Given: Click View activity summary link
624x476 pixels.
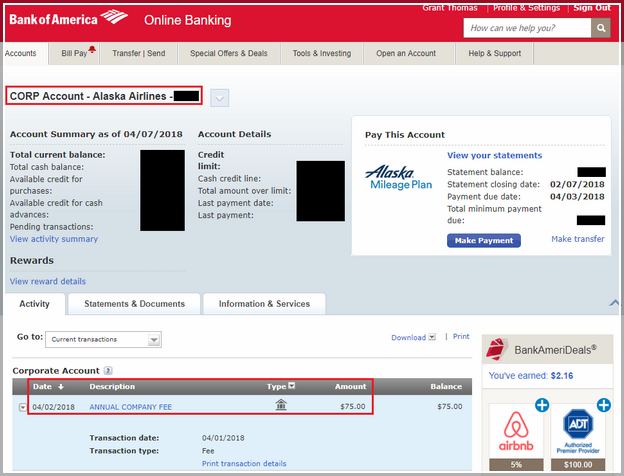Looking at the screenshot, I should pos(54,239).
